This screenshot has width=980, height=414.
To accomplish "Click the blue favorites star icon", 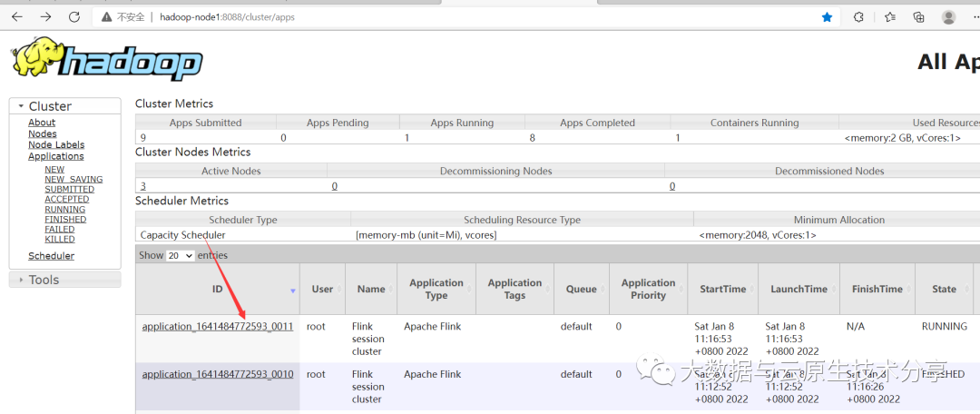I will pyautogui.click(x=827, y=17).
